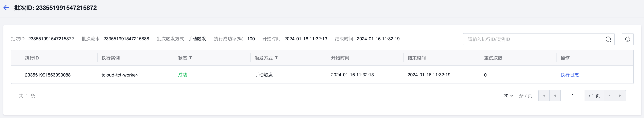Click the page number input box
Viewport: 644px width, 118px height.
click(572, 96)
